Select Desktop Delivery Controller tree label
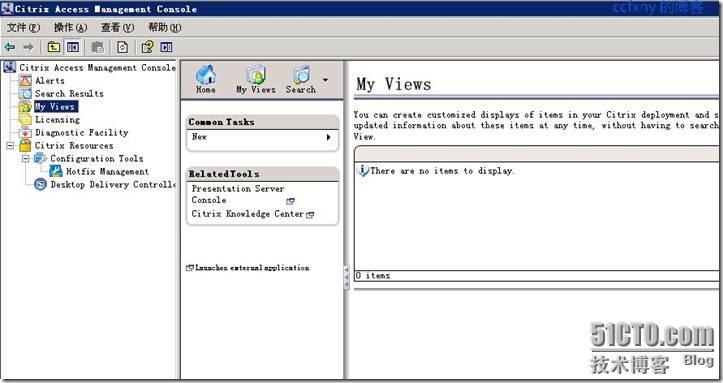723x383 pixels. [113, 184]
